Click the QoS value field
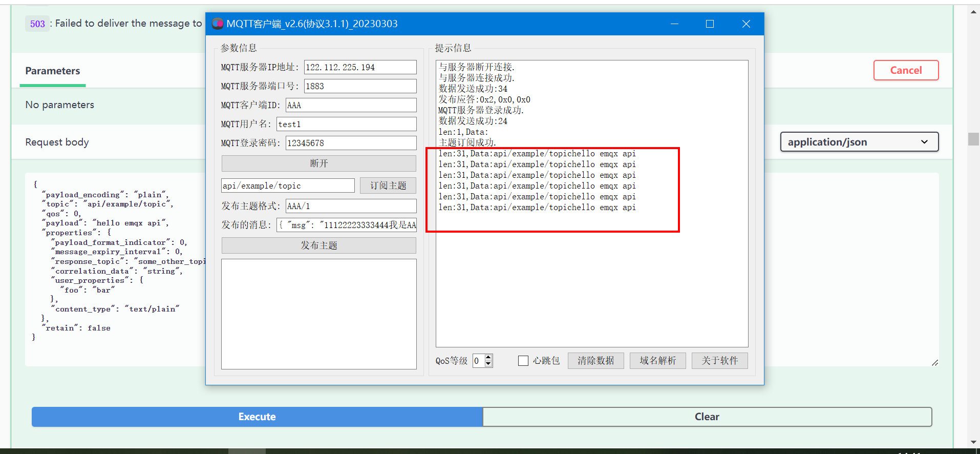980x454 pixels. pyautogui.click(x=478, y=361)
